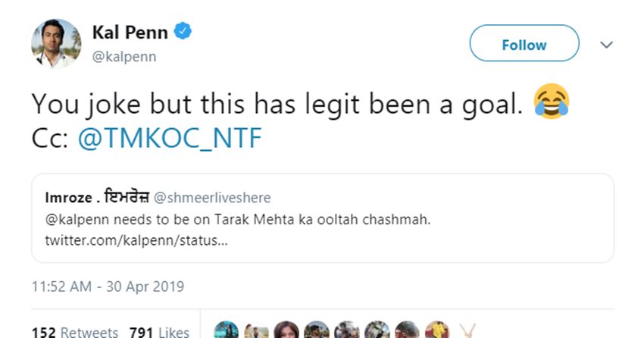The image size is (644, 338).
Task: Open the @kalpenn handle under the name
Action: click(124, 57)
